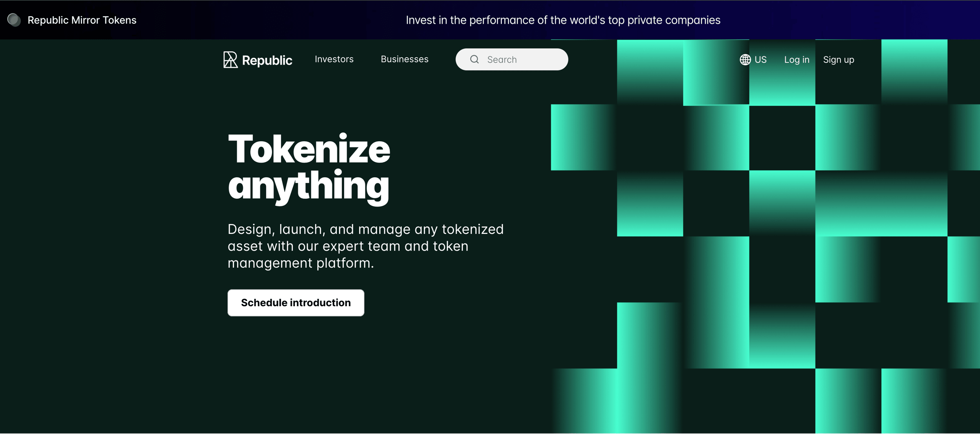This screenshot has height=434, width=980.
Task: Open the 'Invest in the performance' banner message
Action: tap(563, 20)
